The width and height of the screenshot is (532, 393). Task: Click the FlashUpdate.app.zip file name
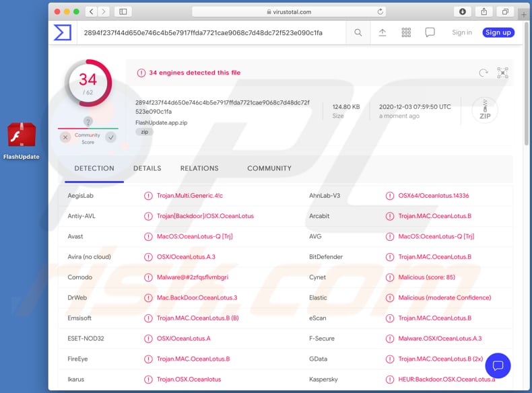click(161, 122)
